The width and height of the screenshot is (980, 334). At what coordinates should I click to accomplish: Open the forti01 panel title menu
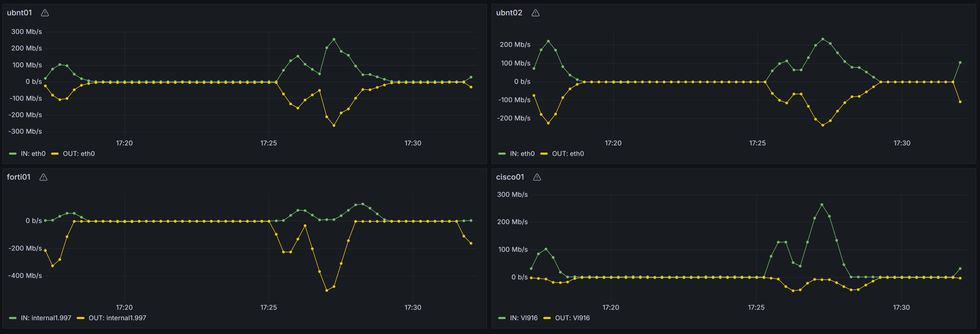click(18, 177)
